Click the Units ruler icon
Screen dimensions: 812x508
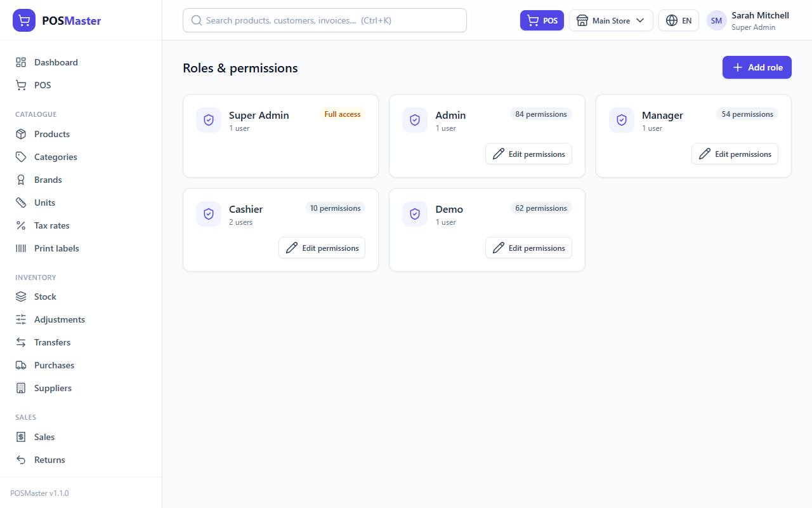pyautogui.click(x=21, y=203)
